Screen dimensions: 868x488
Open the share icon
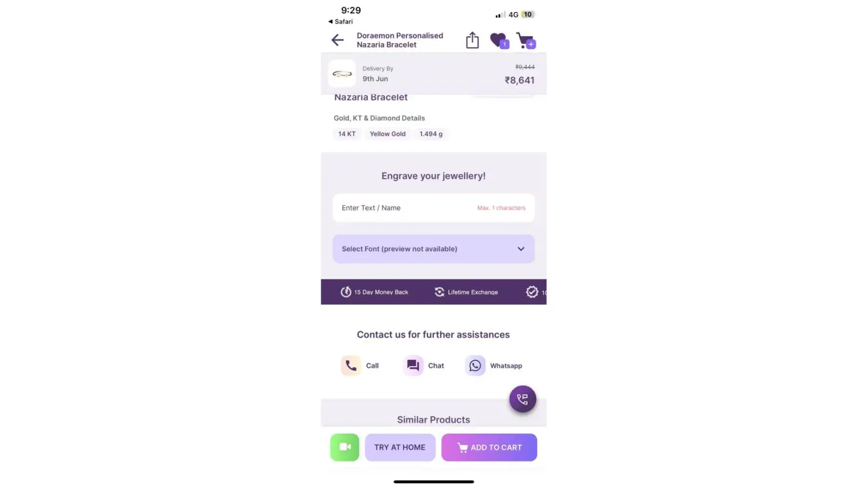point(472,40)
